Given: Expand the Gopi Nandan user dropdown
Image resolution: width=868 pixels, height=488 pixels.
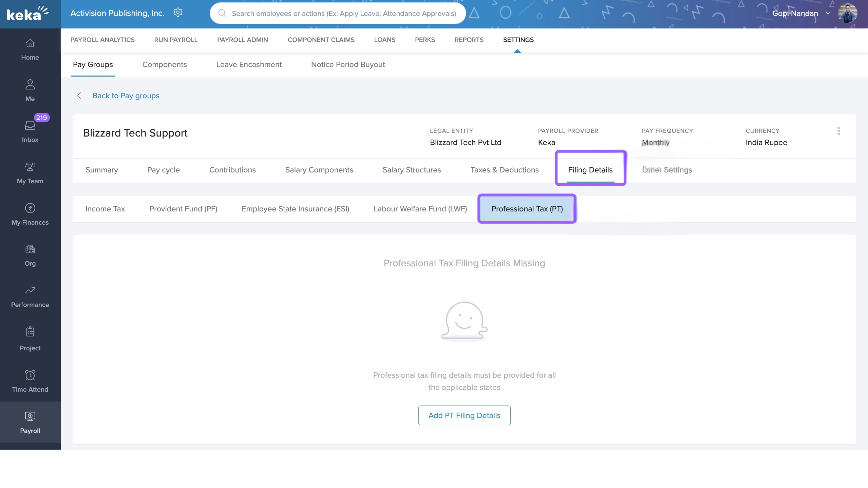Looking at the screenshot, I should click(828, 13).
